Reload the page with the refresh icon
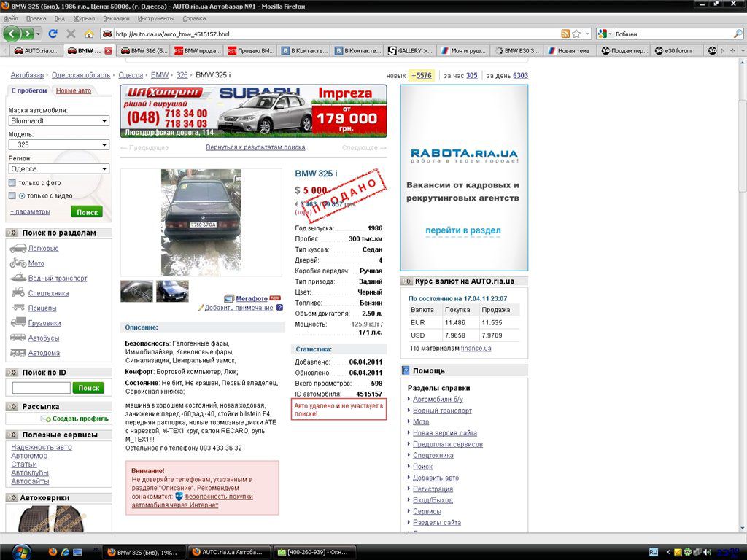The height and width of the screenshot is (560, 747). point(53,34)
